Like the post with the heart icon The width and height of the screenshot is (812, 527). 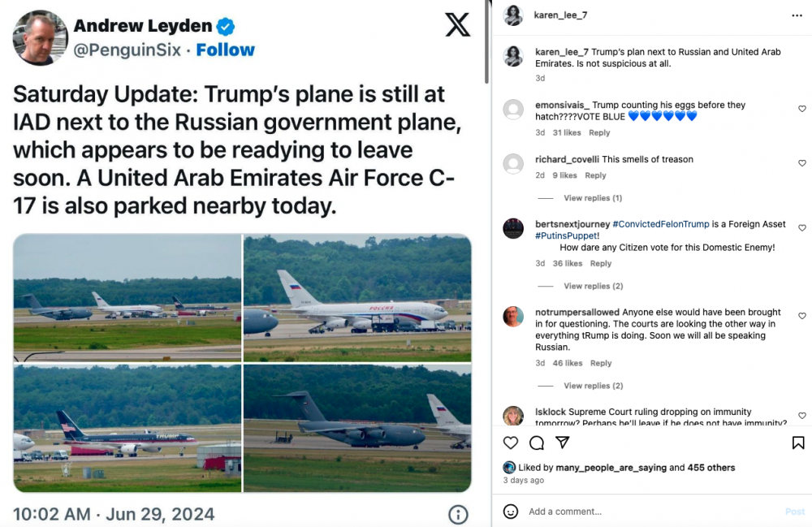click(x=511, y=443)
